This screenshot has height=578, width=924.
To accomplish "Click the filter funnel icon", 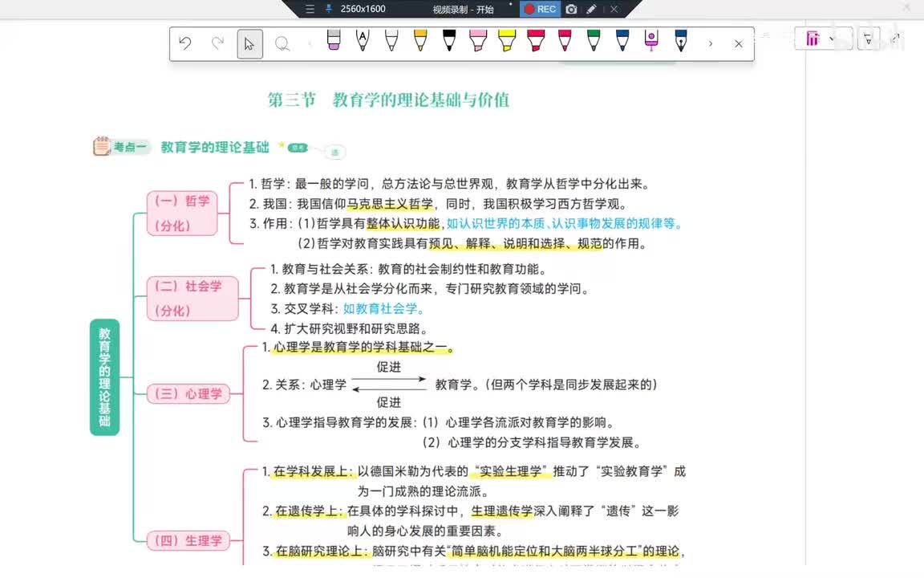I will (868, 39).
